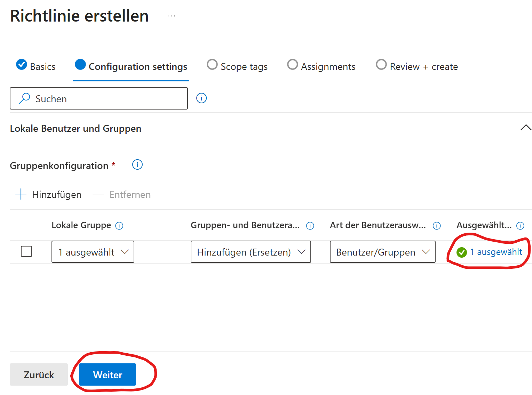Tick the checkbox in the group configuration row
This screenshot has height=395, width=532.
[26, 251]
